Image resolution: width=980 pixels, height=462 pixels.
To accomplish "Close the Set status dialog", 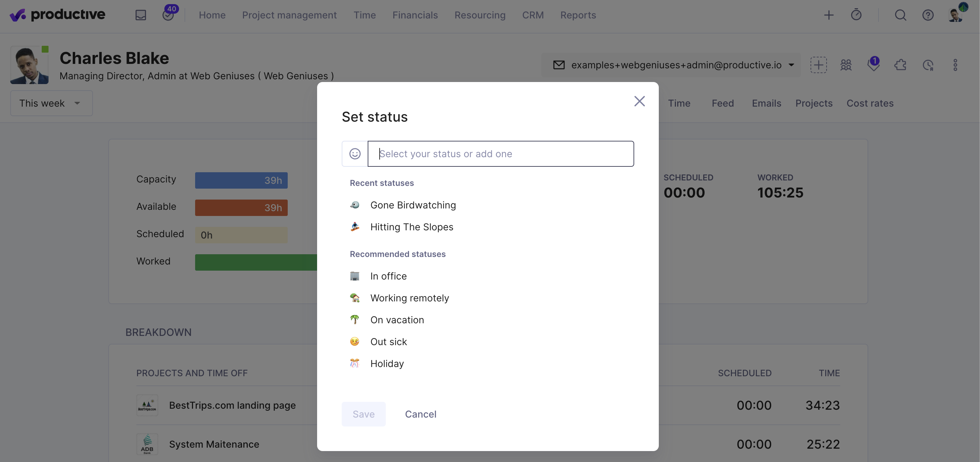I will (640, 101).
